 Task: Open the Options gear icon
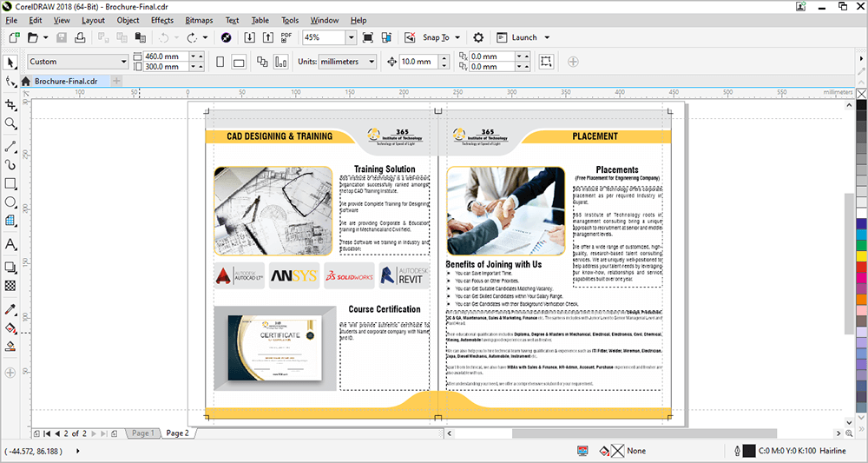pos(478,37)
